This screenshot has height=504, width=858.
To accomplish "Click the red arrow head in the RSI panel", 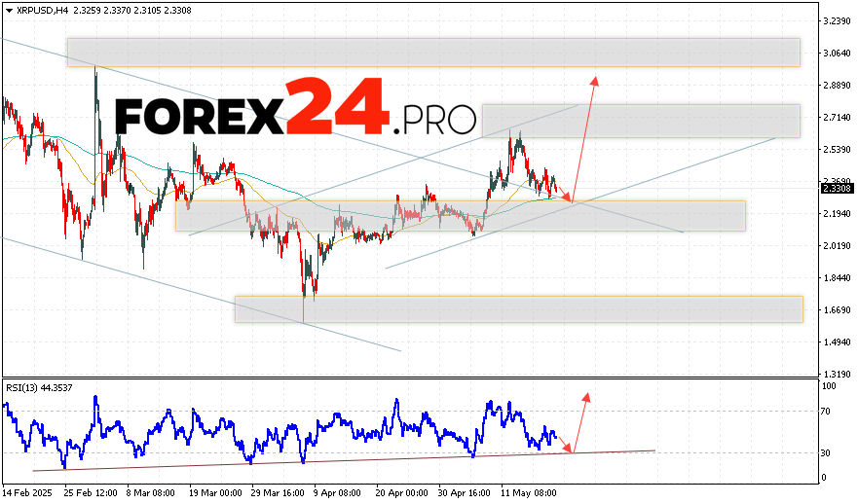I will 586,397.
